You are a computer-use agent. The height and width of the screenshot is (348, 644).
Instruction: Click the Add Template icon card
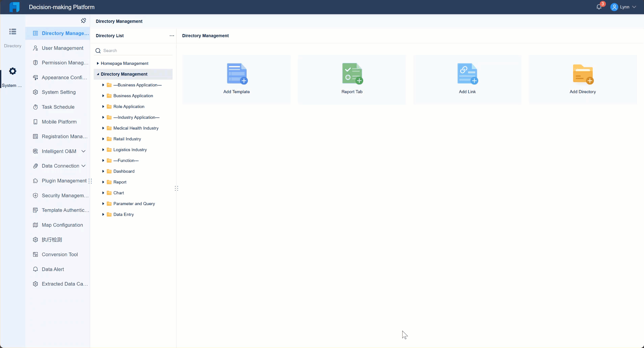[237, 80]
